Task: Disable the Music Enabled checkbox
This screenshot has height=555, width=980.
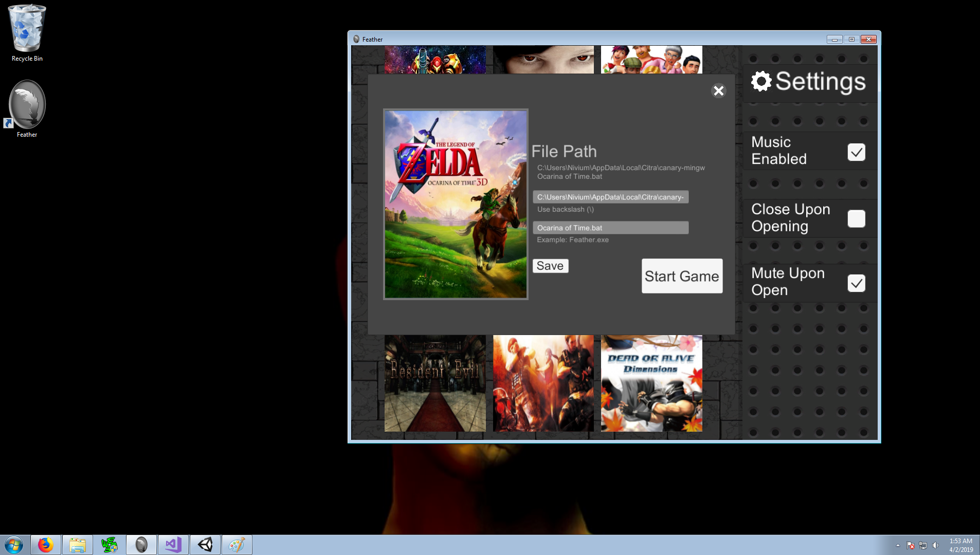Action: coord(856,152)
